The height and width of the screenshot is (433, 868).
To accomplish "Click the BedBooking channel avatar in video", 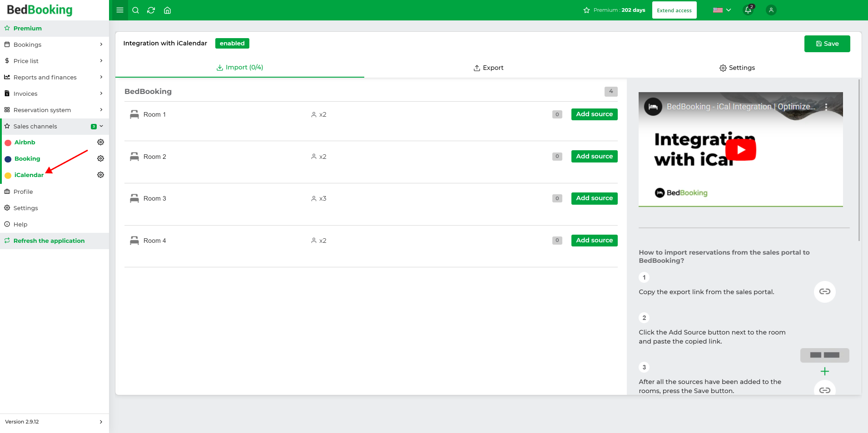I will (653, 107).
